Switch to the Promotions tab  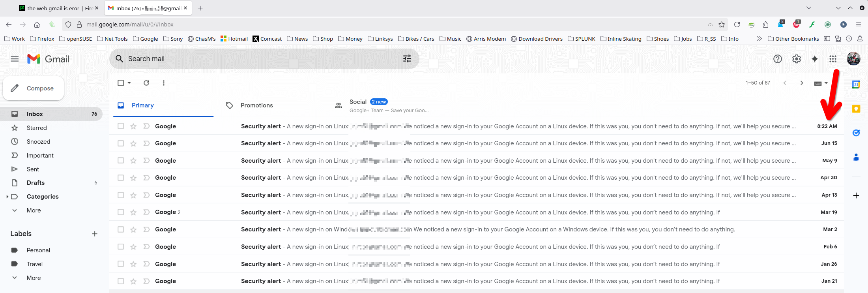pos(256,105)
